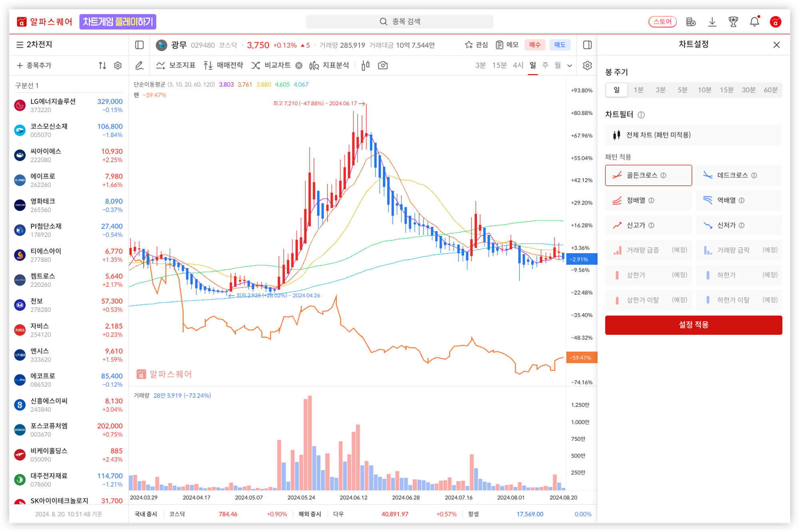Expand more chart period options chevron
Image resolution: width=799 pixels, height=532 pixels.
(x=570, y=66)
